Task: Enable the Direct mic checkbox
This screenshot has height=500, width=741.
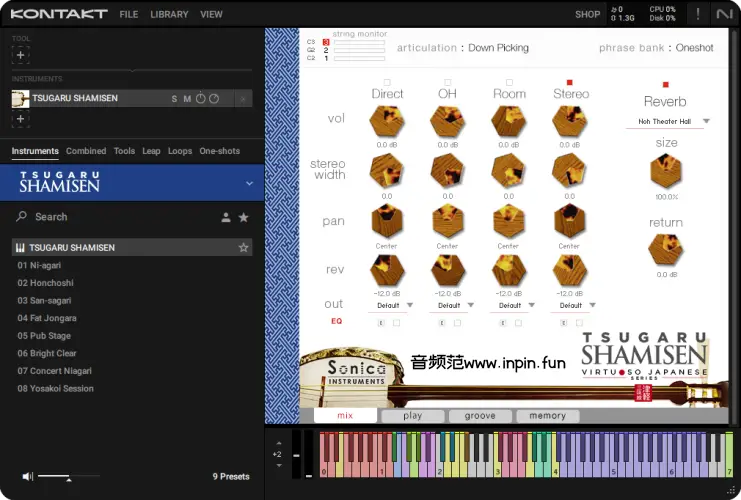Action: (387, 82)
